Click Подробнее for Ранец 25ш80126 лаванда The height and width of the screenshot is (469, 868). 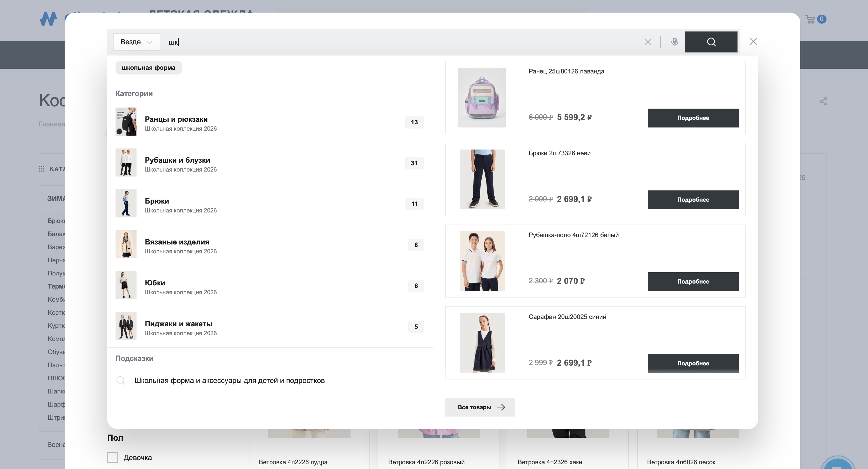(693, 118)
